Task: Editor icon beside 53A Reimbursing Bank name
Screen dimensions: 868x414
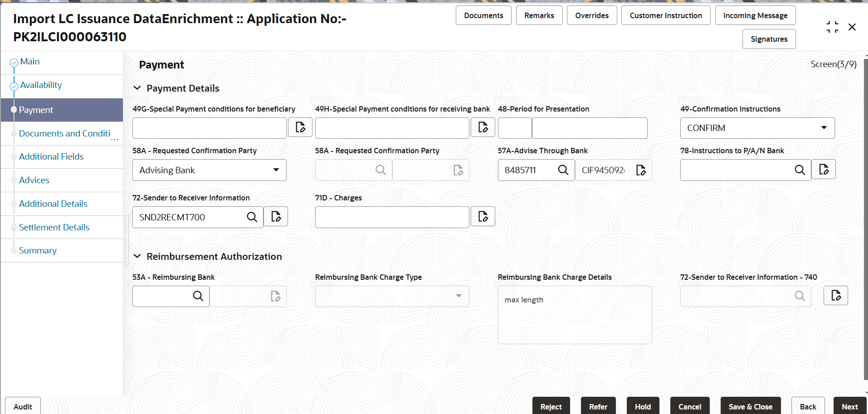Action: click(275, 296)
